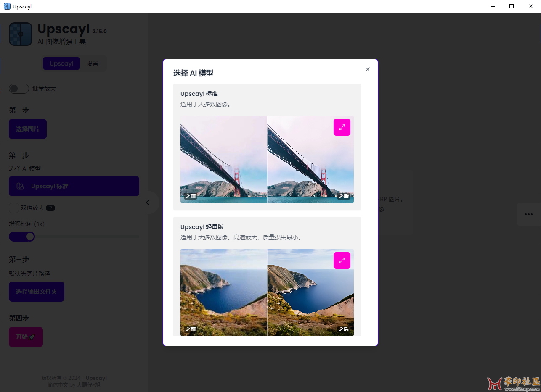Viewport: 541px width, 392px height.
Task: Choose the Upscayl 标准 model card title
Action: (x=199, y=94)
